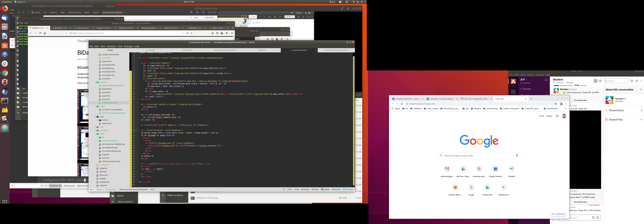
Task: Switch to the head.html tab in Atom
Action: tap(262, 50)
